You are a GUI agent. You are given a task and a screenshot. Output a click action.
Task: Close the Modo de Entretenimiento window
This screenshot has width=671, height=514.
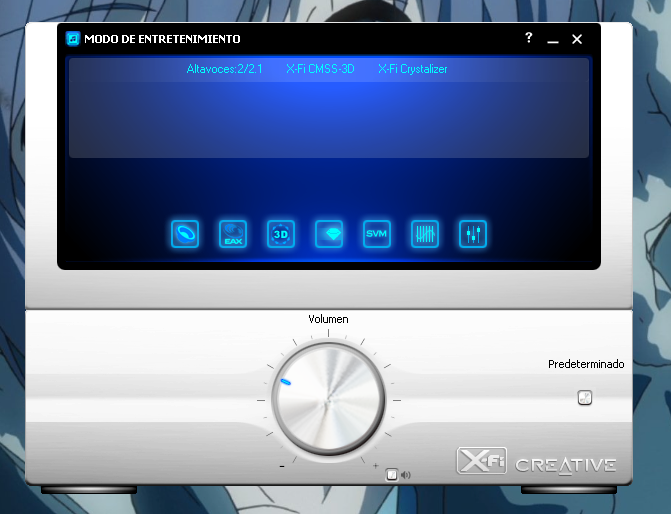[577, 39]
